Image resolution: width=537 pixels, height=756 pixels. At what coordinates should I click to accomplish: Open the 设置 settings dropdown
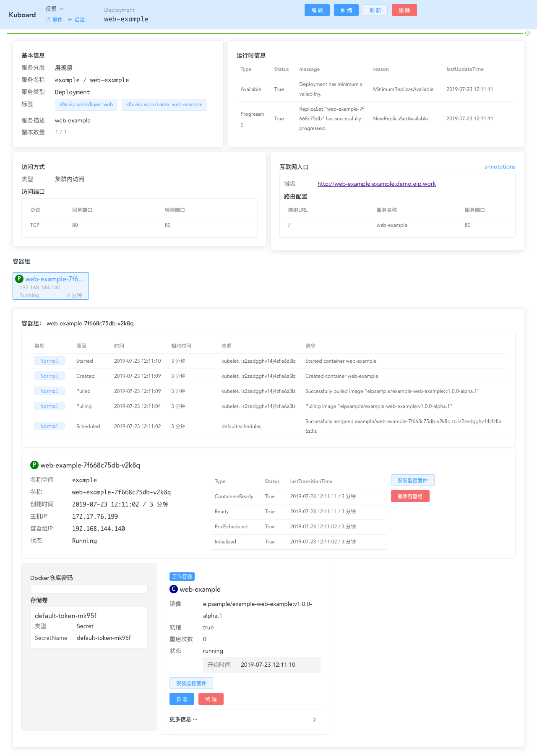pos(55,9)
